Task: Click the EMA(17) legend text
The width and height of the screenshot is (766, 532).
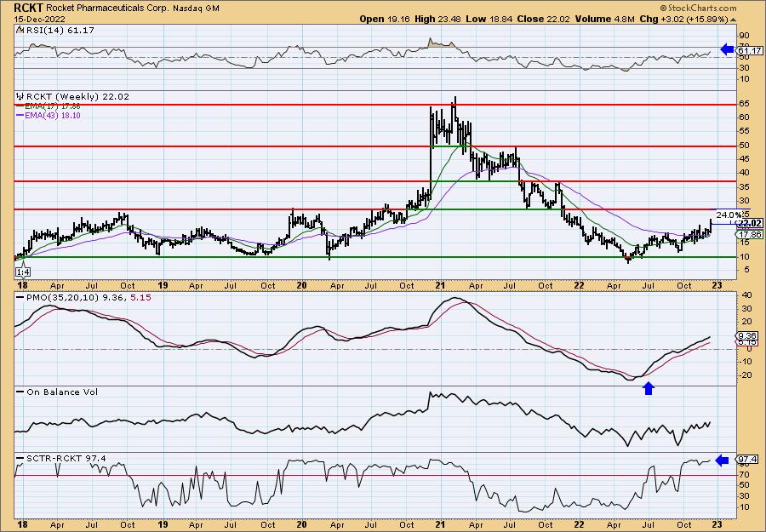Action: tap(53, 106)
